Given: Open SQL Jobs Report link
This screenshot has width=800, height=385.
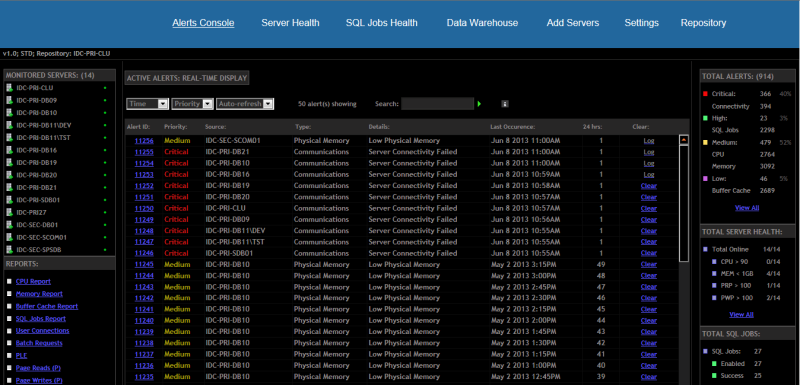Looking at the screenshot, I should point(41,319).
